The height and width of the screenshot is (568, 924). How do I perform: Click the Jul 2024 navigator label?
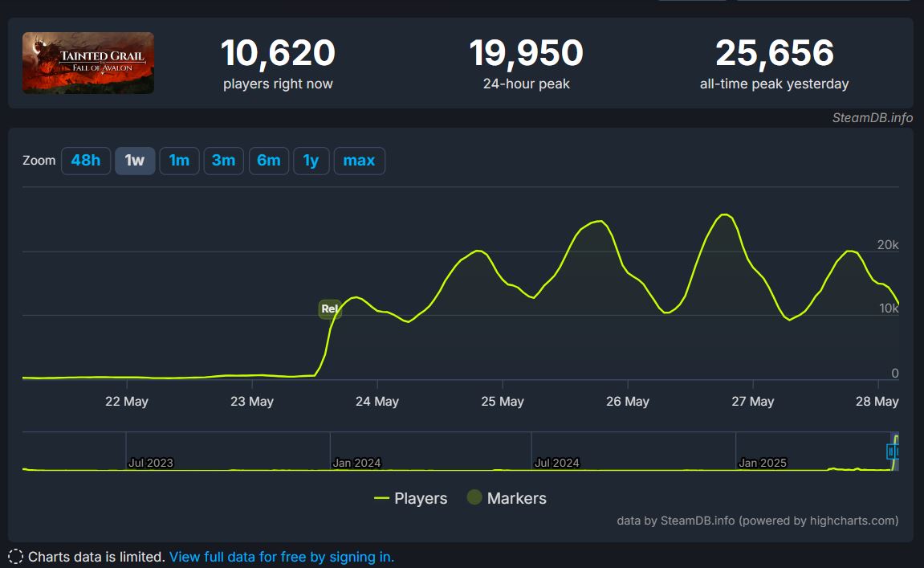coord(557,463)
